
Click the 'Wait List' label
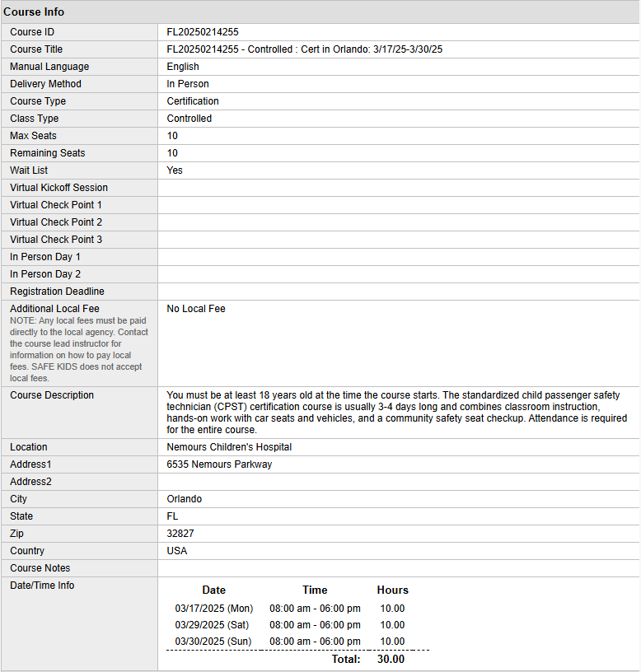pos(29,170)
